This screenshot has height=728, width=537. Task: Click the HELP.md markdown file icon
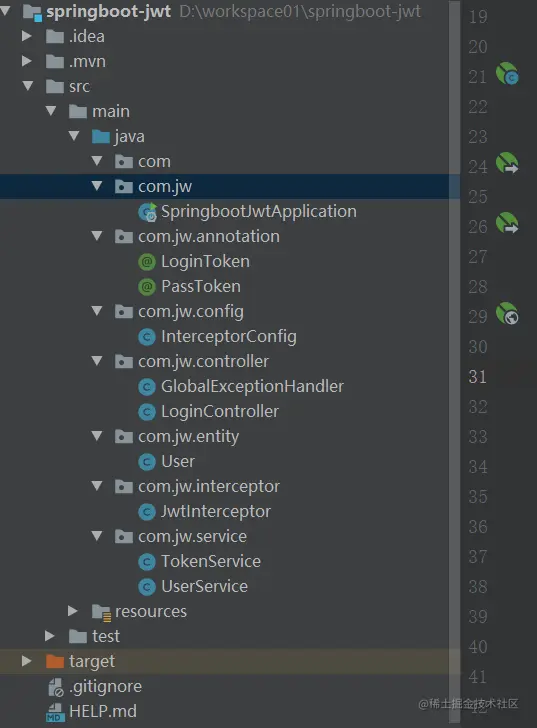(55, 712)
